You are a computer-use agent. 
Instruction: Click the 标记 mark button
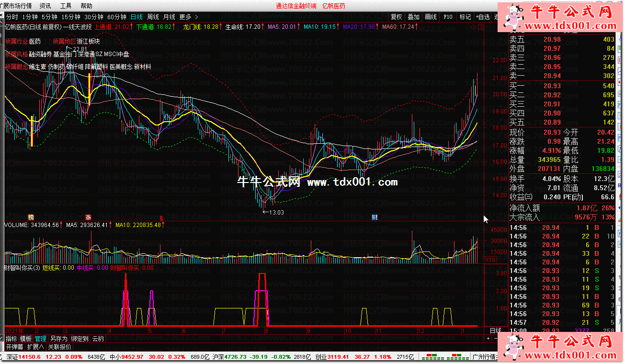[465, 17]
